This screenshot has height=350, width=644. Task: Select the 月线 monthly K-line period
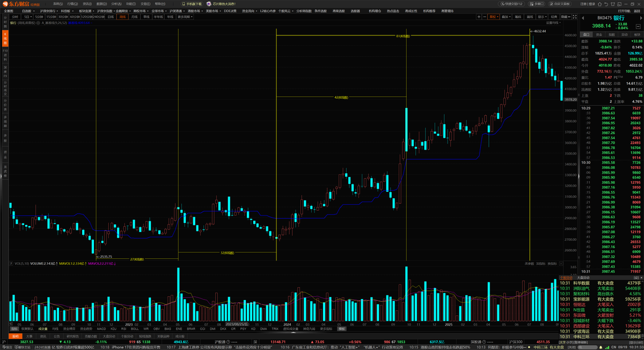tap(134, 17)
